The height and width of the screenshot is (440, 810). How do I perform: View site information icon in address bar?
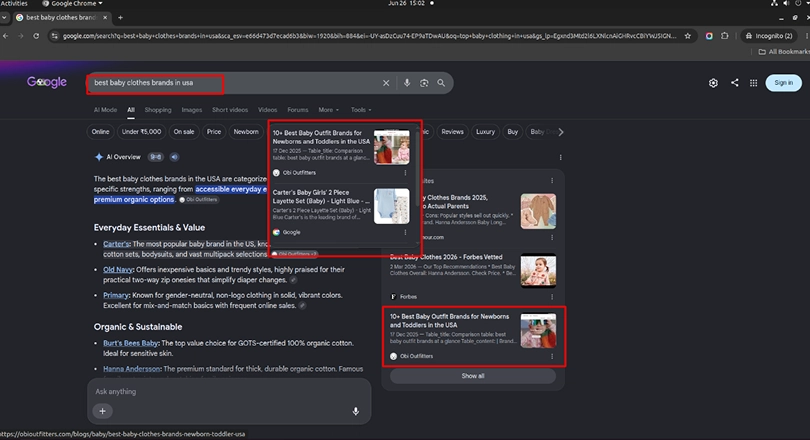click(x=54, y=36)
